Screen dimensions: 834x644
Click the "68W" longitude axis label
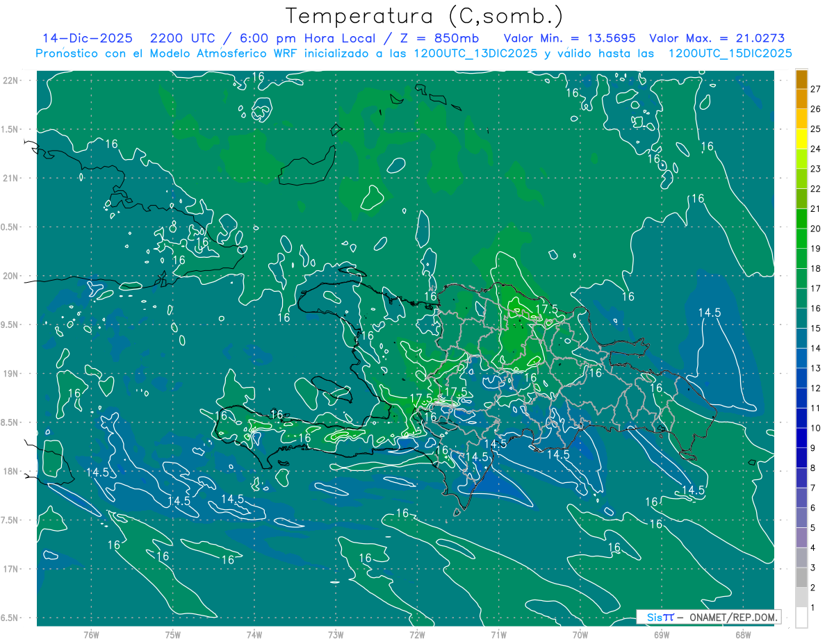[x=742, y=635]
